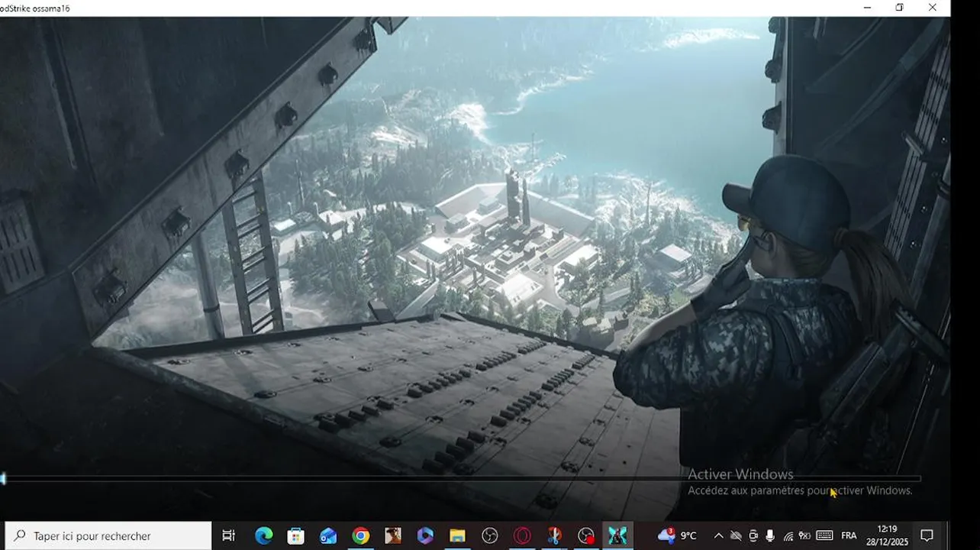Viewport: 980px width, 550px height.
Task: Check the battery status icon
Action: click(804, 536)
